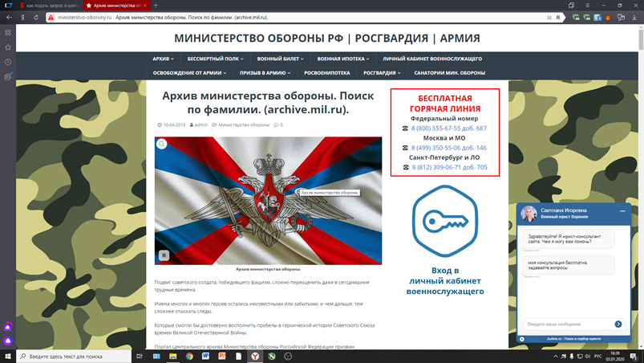Open the Архив министерства обороны flag image
The image size is (644, 363).
point(268,201)
